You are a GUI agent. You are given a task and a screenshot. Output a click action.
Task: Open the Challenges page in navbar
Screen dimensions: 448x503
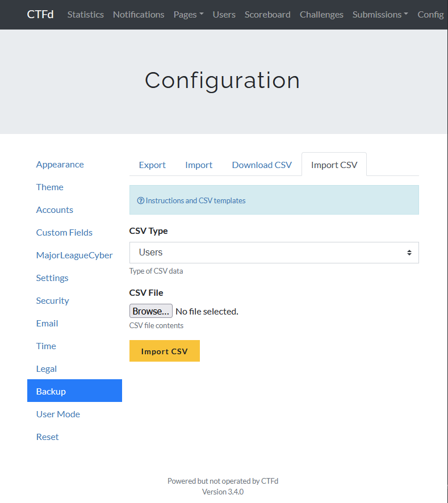pos(321,15)
